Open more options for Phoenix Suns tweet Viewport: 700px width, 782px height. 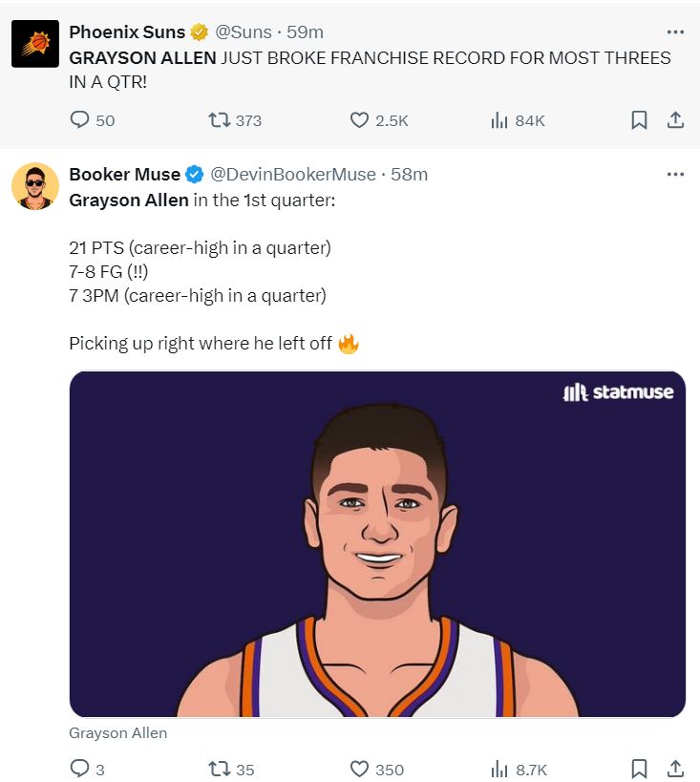[x=675, y=32]
